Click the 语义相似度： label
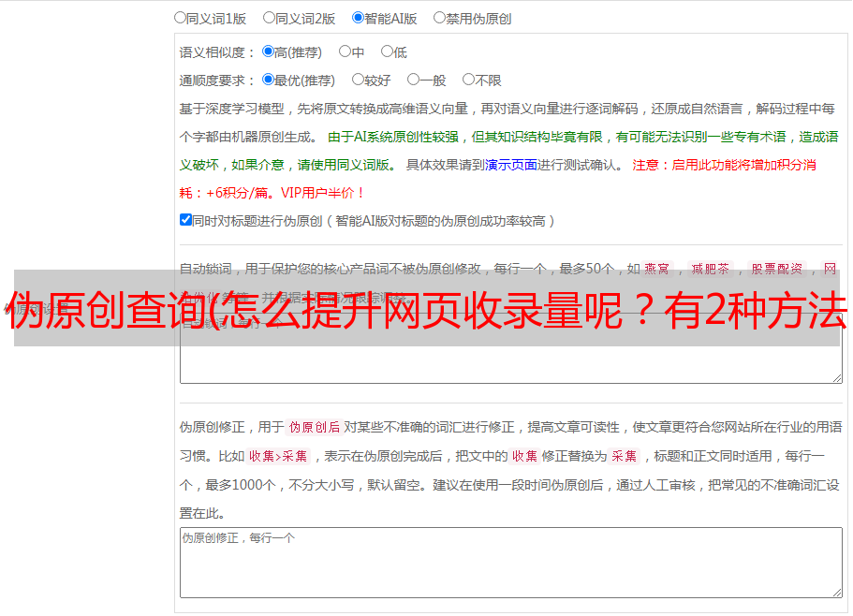The width and height of the screenshot is (853, 616). point(217,52)
